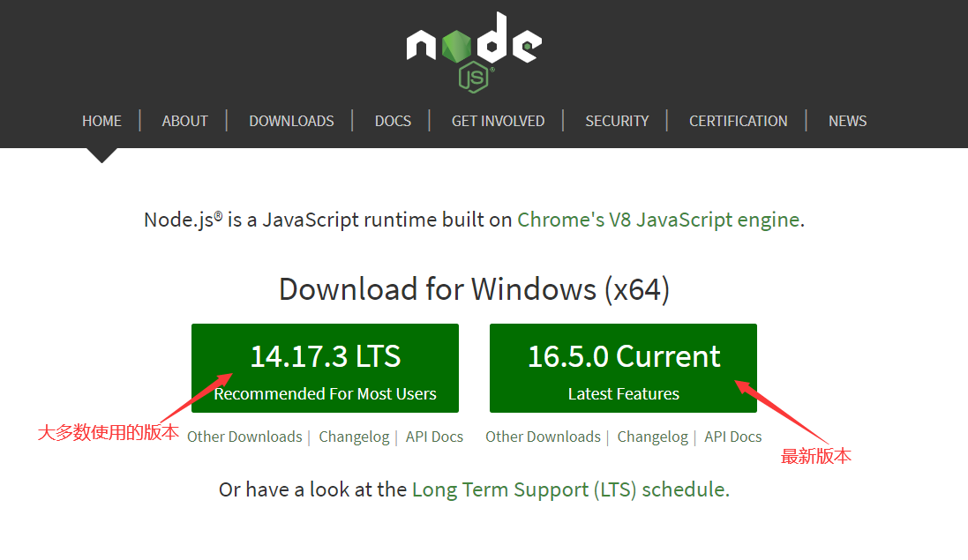
Task: Download the 16.5.0 Current version
Action: click(623, 369)
